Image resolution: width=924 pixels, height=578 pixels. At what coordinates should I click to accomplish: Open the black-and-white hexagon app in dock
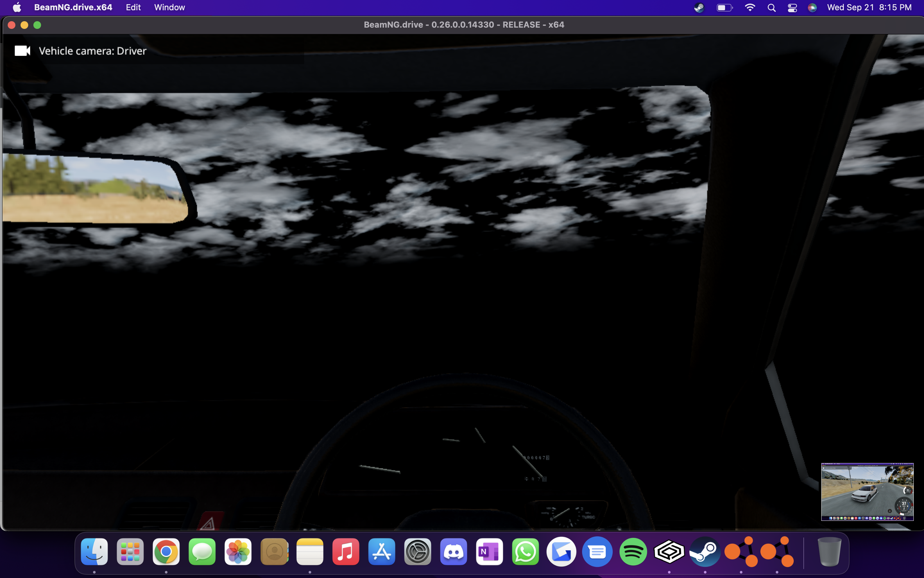click(669, 552)
